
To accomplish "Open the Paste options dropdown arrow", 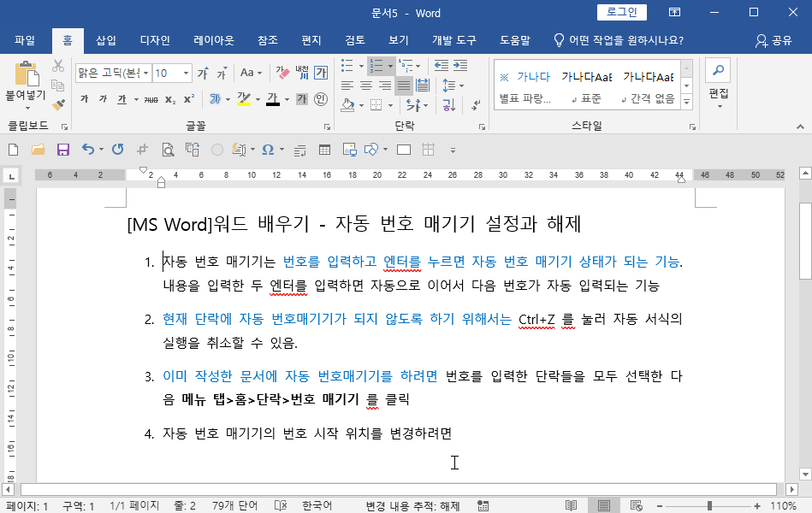I will [27, 109].
